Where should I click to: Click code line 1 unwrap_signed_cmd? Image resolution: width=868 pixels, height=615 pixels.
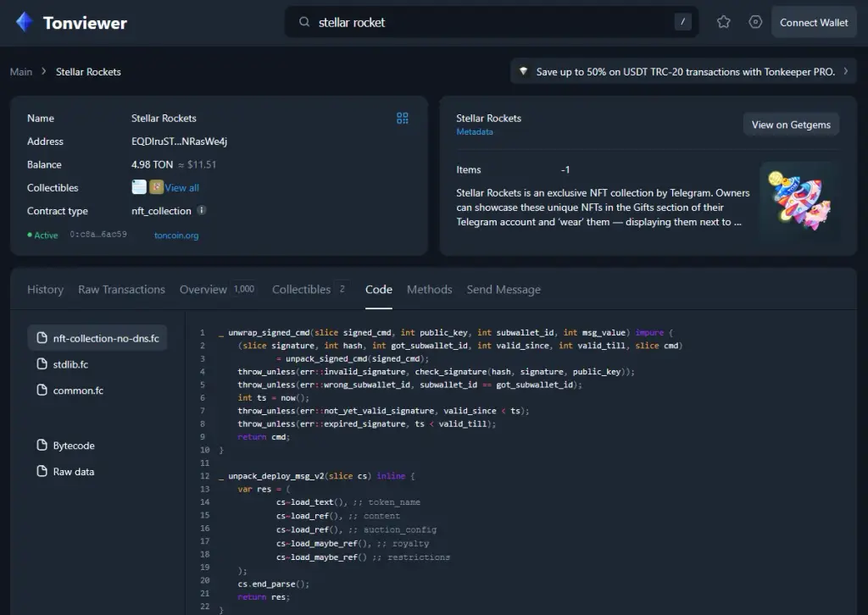[x=446, y=332]
